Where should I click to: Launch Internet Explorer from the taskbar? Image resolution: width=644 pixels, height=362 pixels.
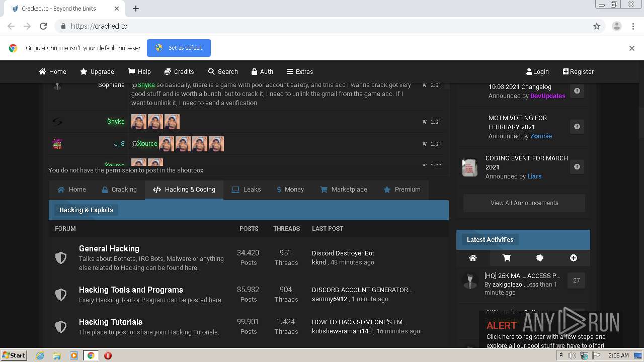(x=40, y=355)
